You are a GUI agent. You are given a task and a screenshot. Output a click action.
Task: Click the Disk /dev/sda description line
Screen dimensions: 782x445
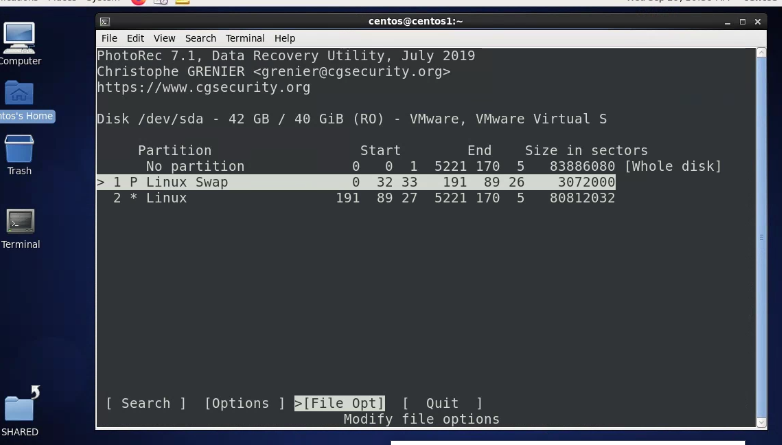click(x=352, y=119)
